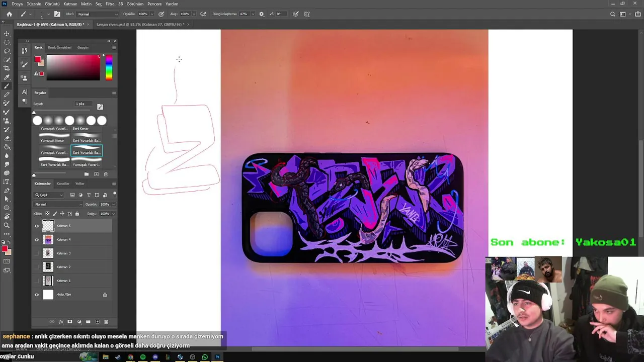Delete brush trash icon in Brushes panel
The image size is (644, 362).
point(106,174)
